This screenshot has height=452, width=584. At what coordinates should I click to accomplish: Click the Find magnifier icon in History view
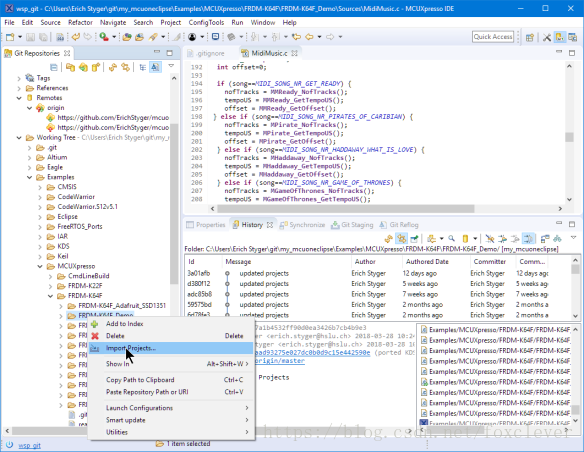point(451,239)
